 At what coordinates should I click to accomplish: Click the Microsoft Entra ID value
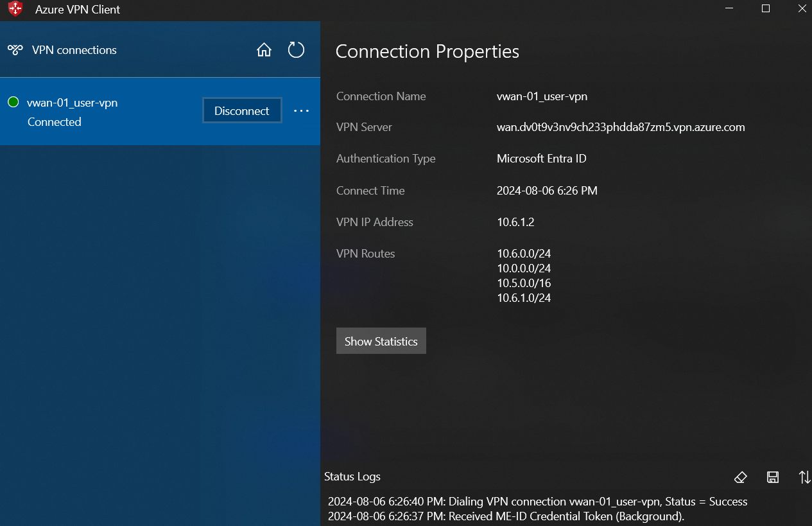(542, 159)
